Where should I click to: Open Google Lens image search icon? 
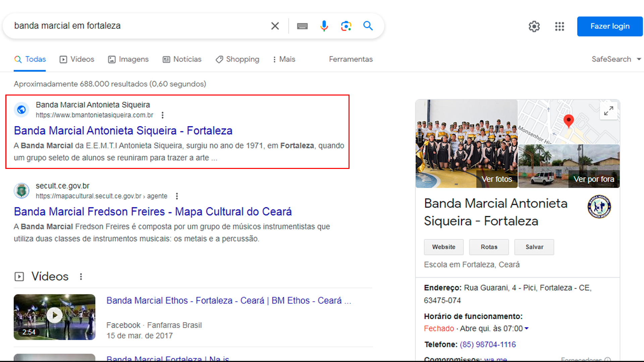[x=346, y=26]
